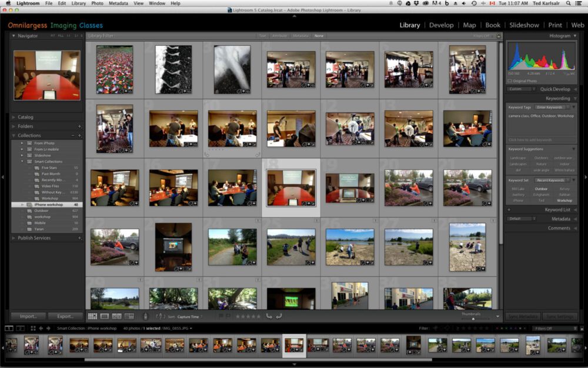Toggle Original Photo checkbox under histogram
This screenshot has width=588, height=368.
510,81
